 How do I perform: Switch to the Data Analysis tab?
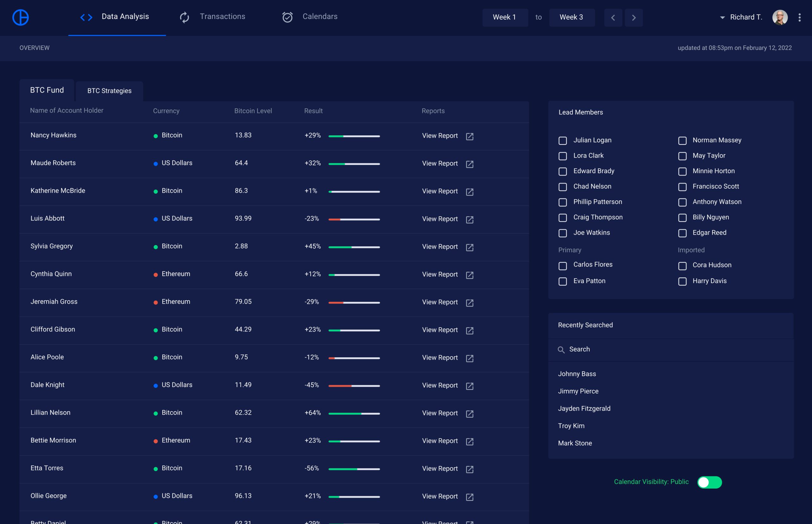click(117, 18)
